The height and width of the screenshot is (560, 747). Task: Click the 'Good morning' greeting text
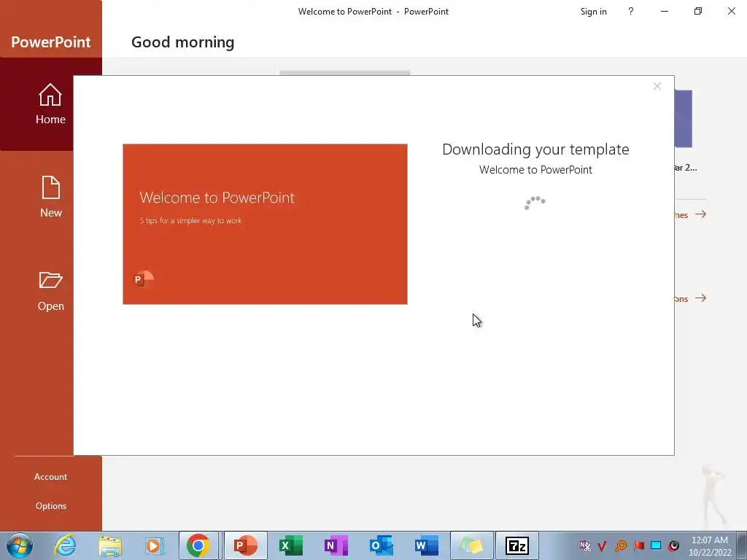tap(182, 42)
